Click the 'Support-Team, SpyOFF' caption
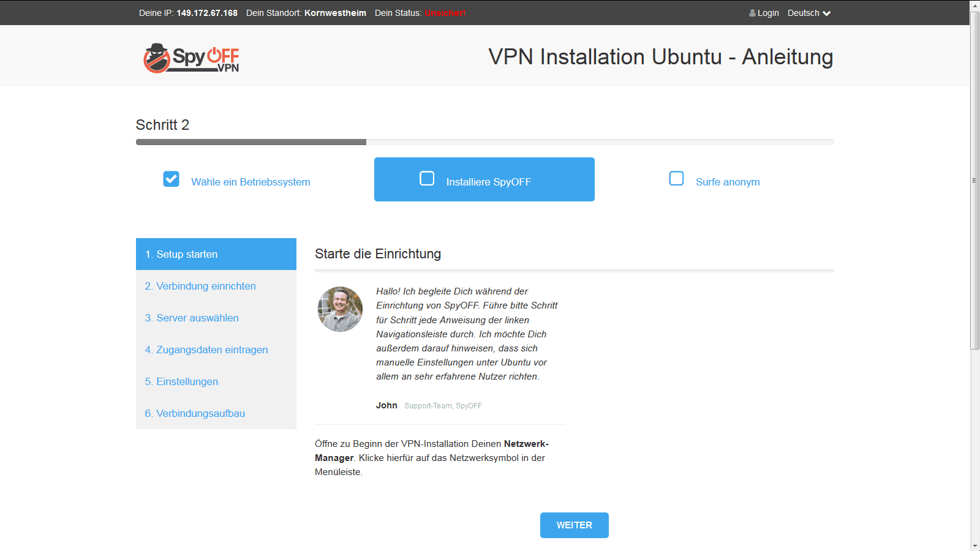The height and width of the screenshot is (551, 980). tap(443, 406)
